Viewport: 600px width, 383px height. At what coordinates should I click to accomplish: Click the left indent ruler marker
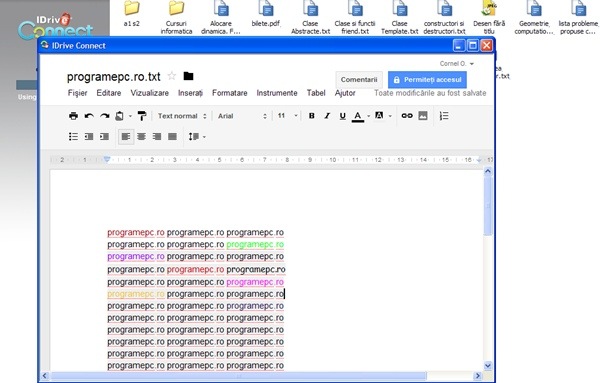click(x=107, y=159)
